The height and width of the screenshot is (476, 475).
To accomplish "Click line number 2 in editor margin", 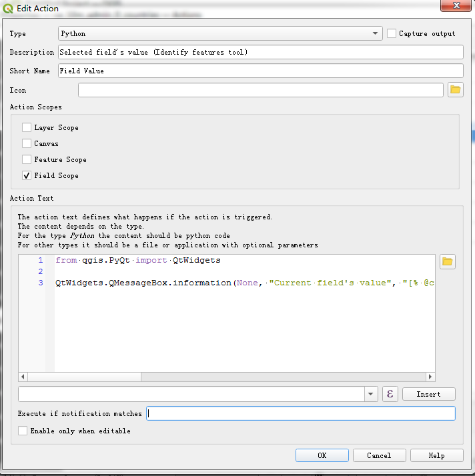I will click(x=41, y=271).
